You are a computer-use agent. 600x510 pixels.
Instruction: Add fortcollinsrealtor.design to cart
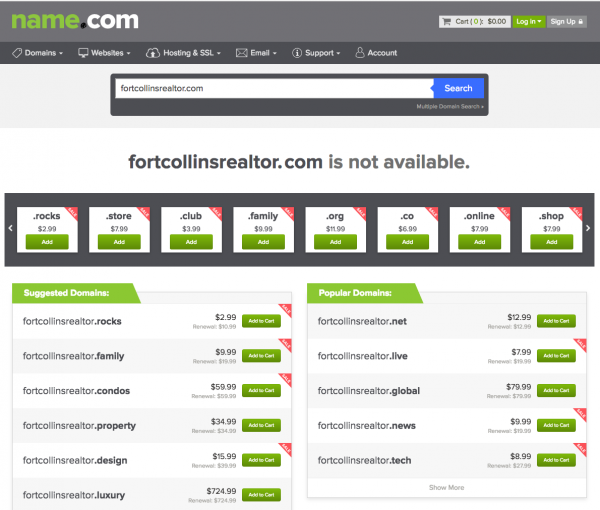(x=261, y=460)
